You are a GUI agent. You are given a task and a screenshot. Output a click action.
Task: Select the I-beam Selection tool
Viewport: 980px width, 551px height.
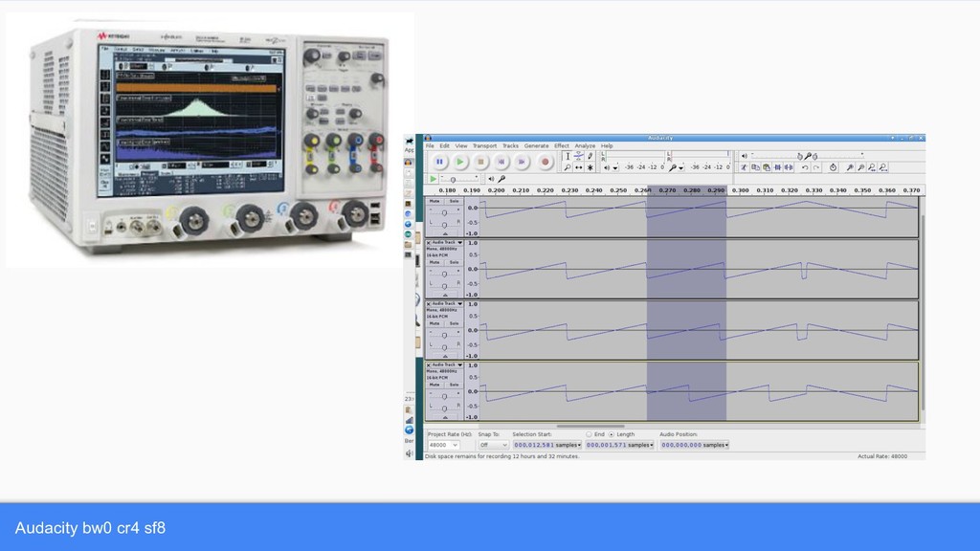(568, 156)
